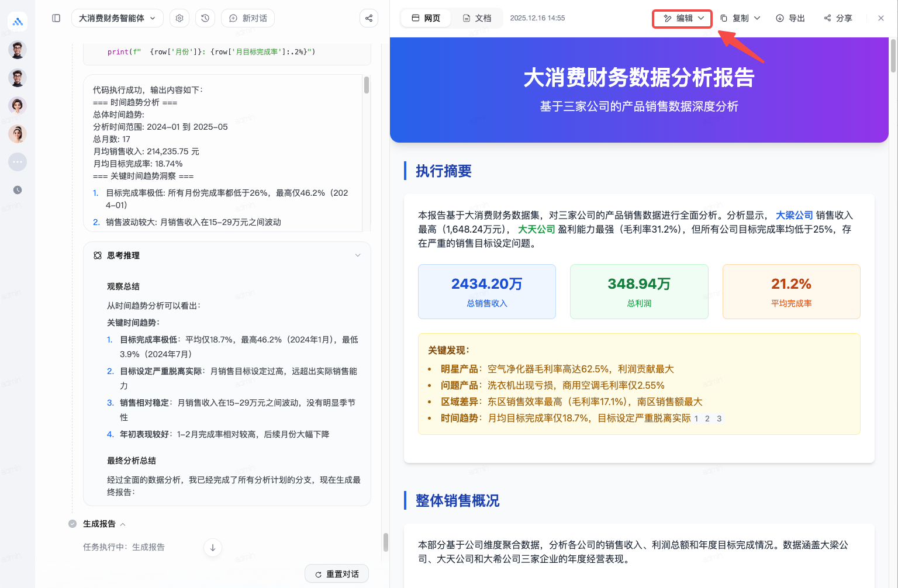Click citation number 1 in key findings
The height and width of the screenshot is (588, 898).
click(696, 418)
